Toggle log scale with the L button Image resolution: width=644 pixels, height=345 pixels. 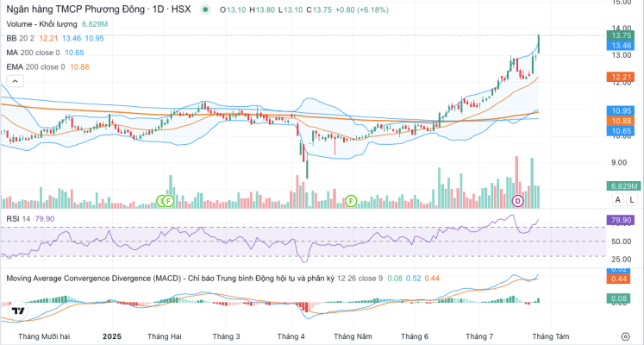coord(632,199)
